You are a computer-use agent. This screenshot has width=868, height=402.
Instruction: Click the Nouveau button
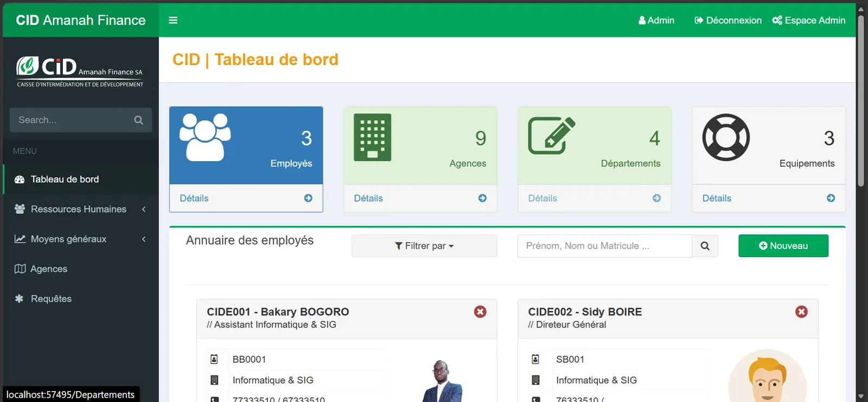(783, 246)
